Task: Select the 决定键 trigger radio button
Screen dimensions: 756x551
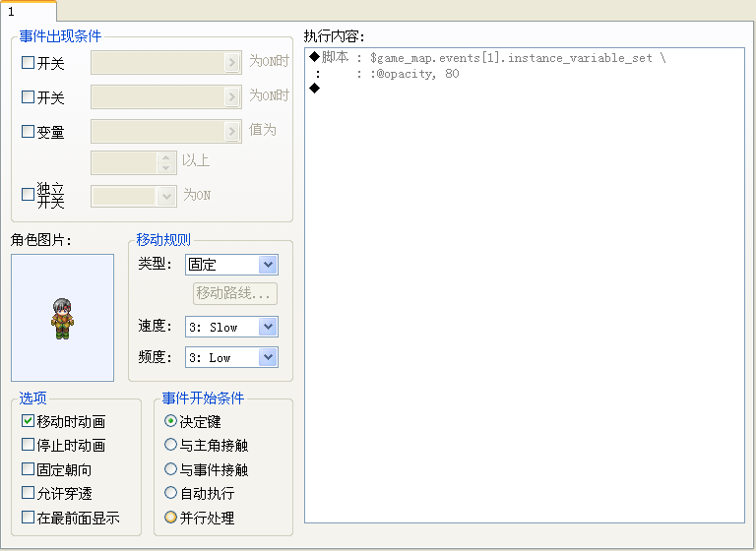Action: tap(170, 421)
